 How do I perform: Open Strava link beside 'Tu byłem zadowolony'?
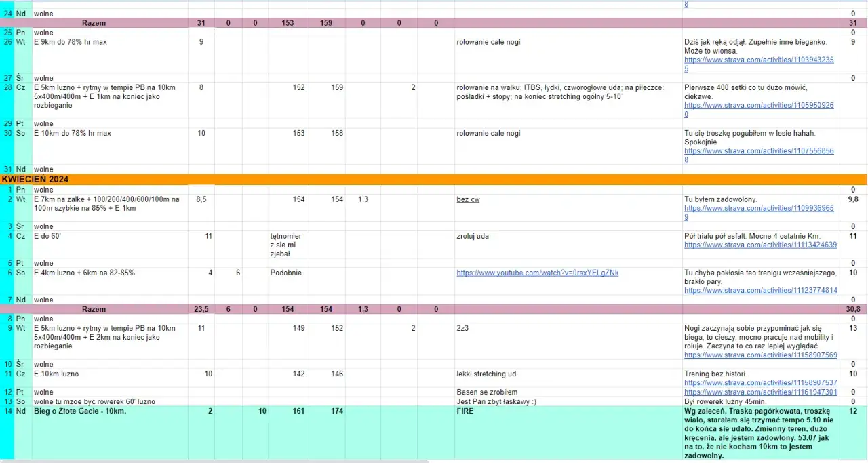click(x=759, y=213)
